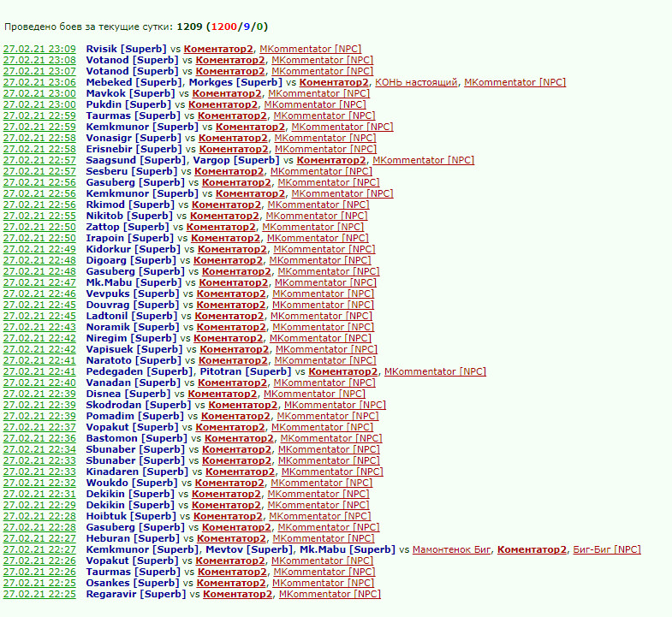672x617 pixels.
Task: Click player name Nikitob [Superb]
Action: (129, 216)
